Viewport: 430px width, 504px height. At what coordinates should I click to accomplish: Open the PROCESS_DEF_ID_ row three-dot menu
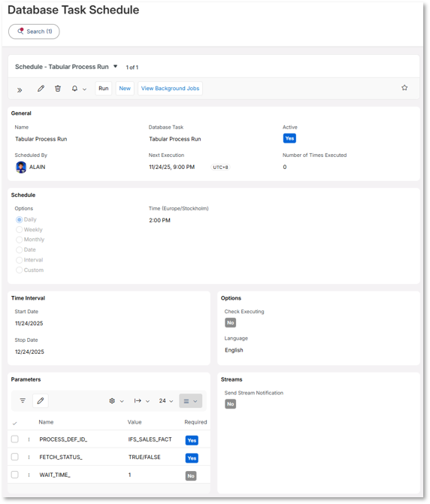29,439
